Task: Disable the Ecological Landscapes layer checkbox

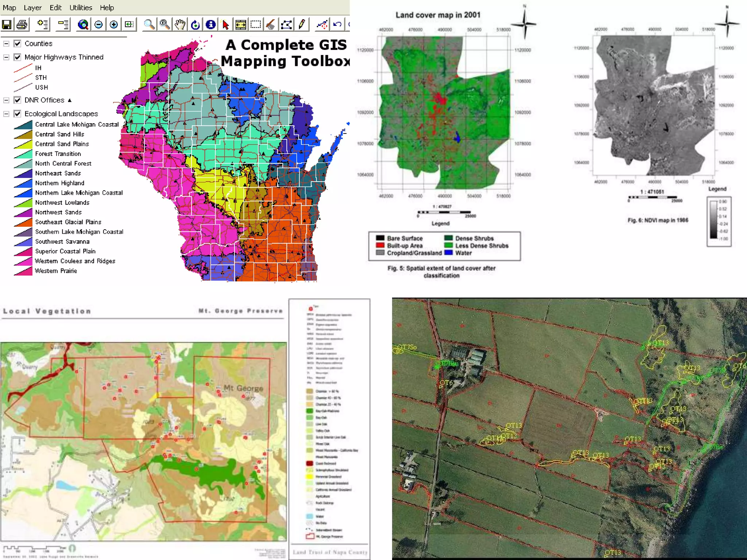Action: [17, 114]
